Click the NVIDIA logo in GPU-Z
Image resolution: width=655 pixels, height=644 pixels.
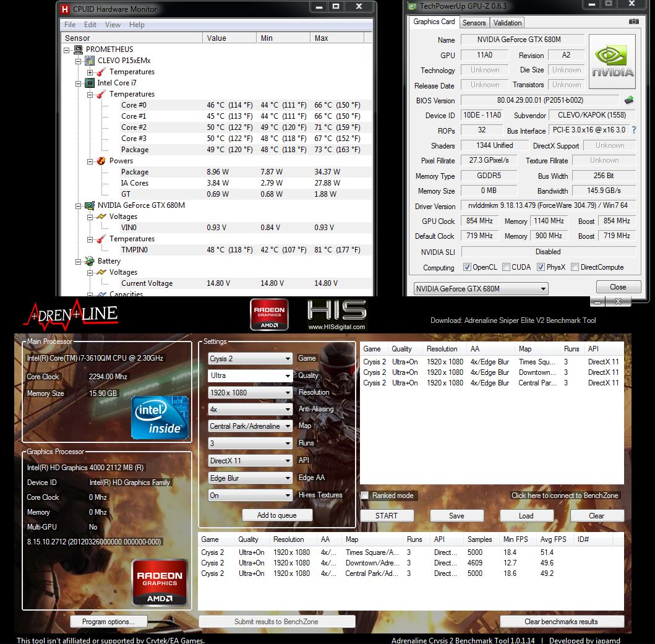[612, 61]
